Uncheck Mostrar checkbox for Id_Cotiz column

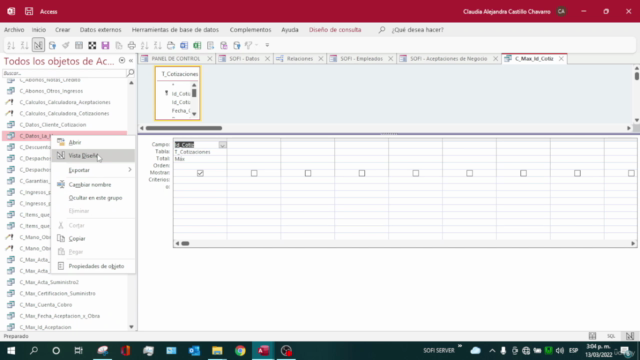[x=200, y=173]
